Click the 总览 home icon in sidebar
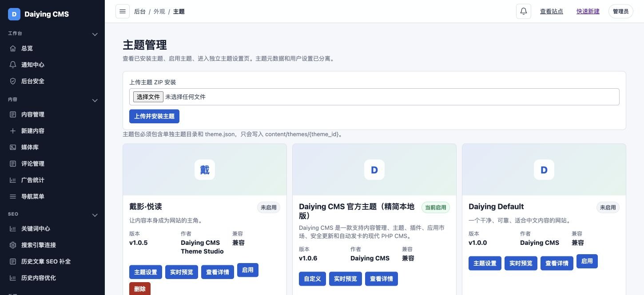This screenshot has height=295, width=644. pos(13,48)
